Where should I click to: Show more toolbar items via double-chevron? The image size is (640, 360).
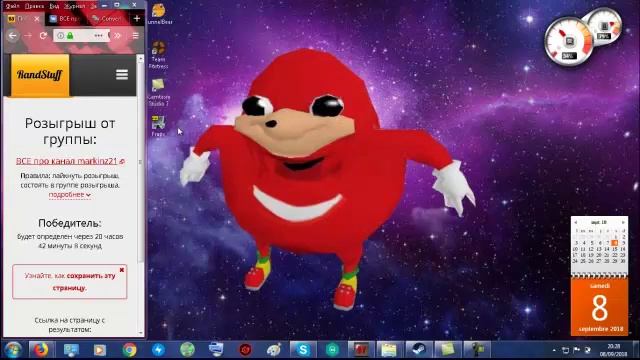[x=118, y=36]
